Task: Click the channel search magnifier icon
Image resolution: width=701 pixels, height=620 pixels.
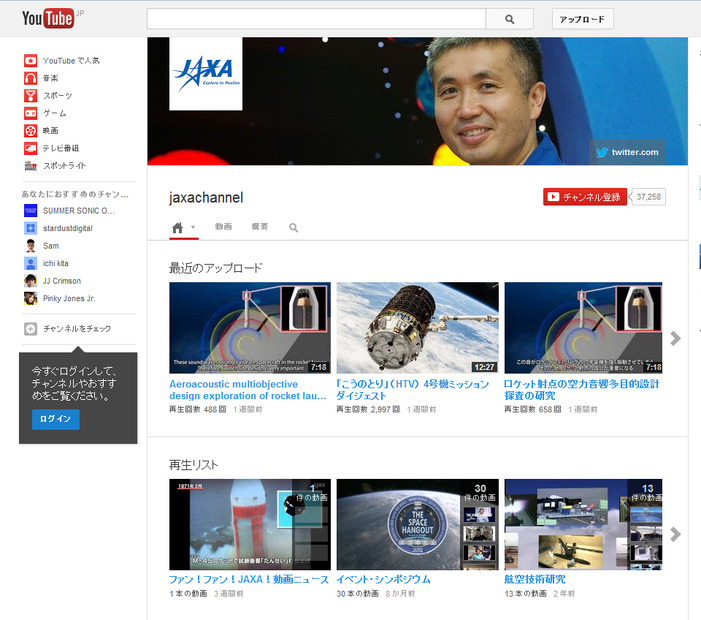Action: coord(293,228)
